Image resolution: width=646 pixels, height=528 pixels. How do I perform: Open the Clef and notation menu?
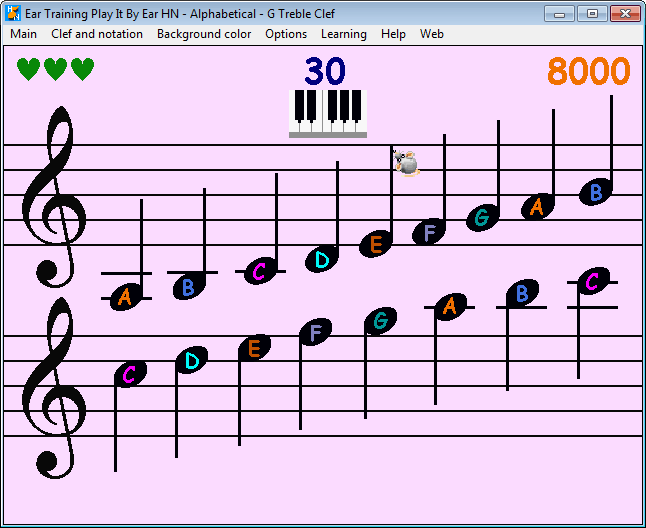coord(97,34)
